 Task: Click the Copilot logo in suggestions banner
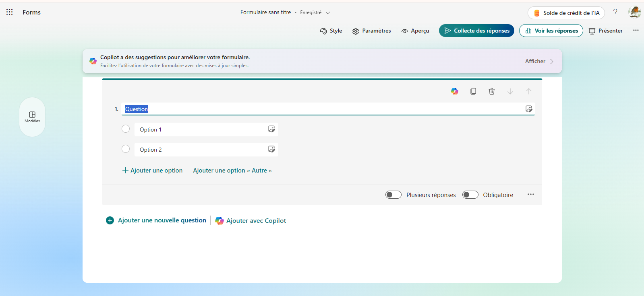93,61
